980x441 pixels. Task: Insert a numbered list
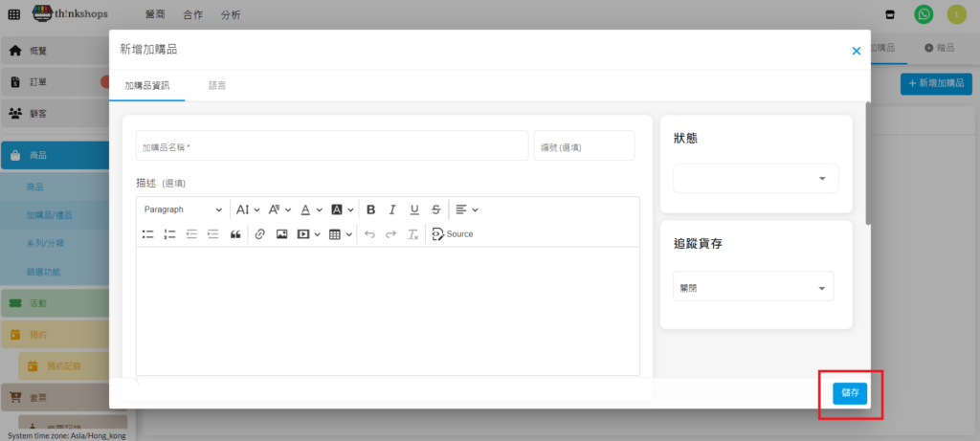169,234
